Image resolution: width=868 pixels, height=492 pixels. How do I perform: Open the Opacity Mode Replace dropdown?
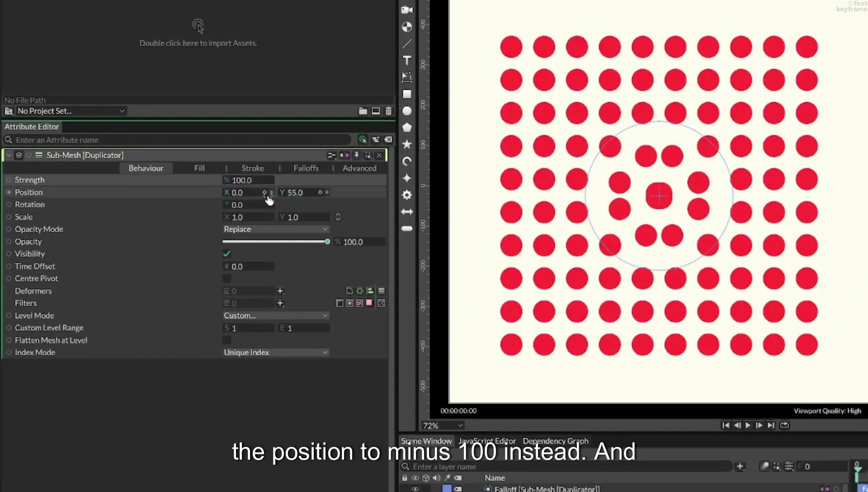pos(276,229)
